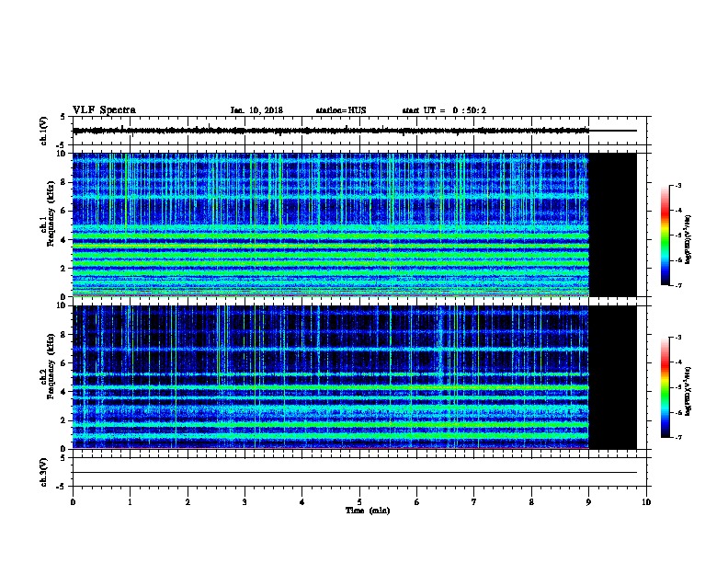Click the ch.1 "Frequency (kHz)" axis label
The height and width of the screenshot is (563, 728).
[x=51, y=213]
